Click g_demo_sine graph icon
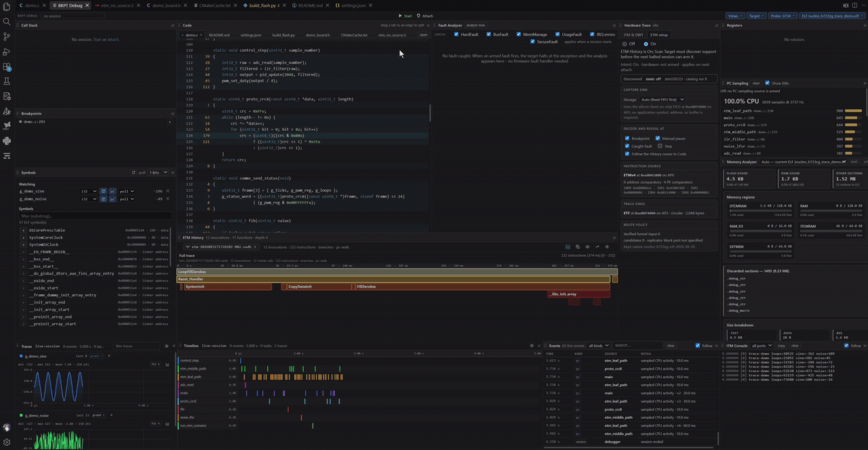Screen dimensions: 868x450 coord(111,191)
